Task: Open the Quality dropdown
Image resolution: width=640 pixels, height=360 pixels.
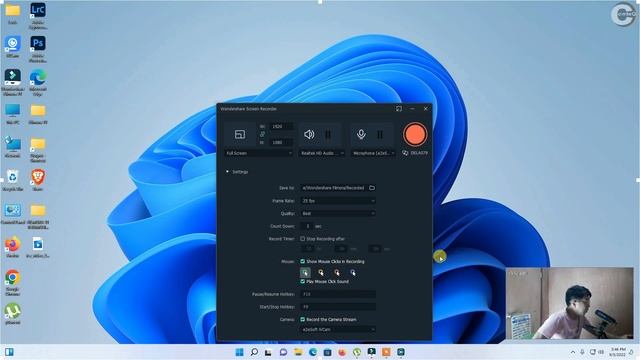Action: coord(338,213)
